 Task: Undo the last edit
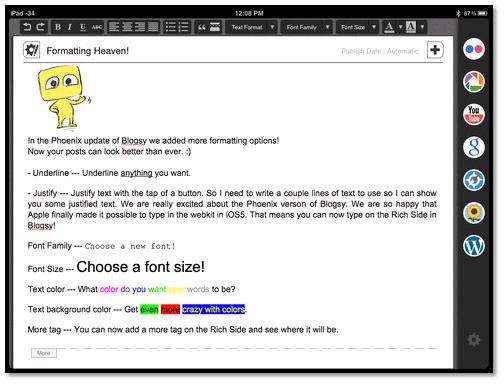pos(27,27)
